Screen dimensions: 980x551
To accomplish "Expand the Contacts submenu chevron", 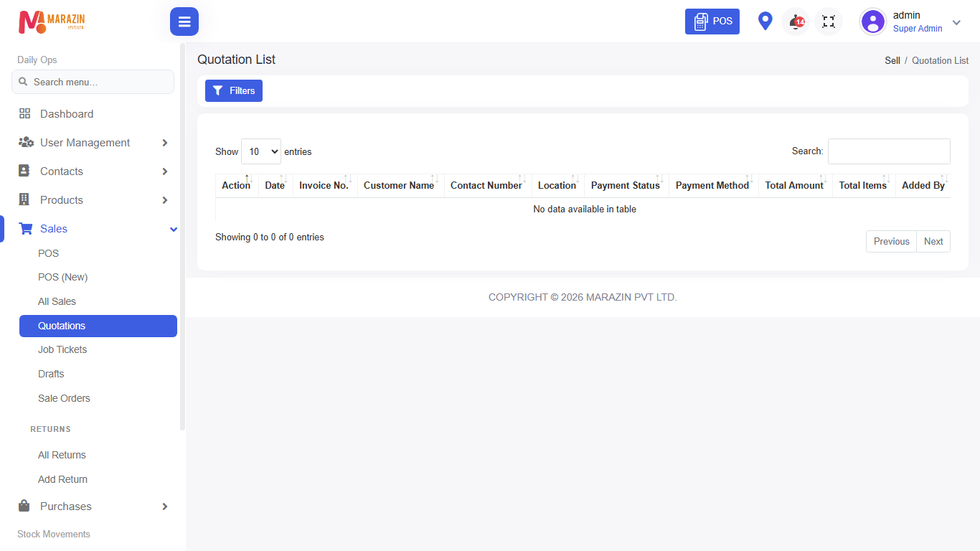I will point(165,171).
